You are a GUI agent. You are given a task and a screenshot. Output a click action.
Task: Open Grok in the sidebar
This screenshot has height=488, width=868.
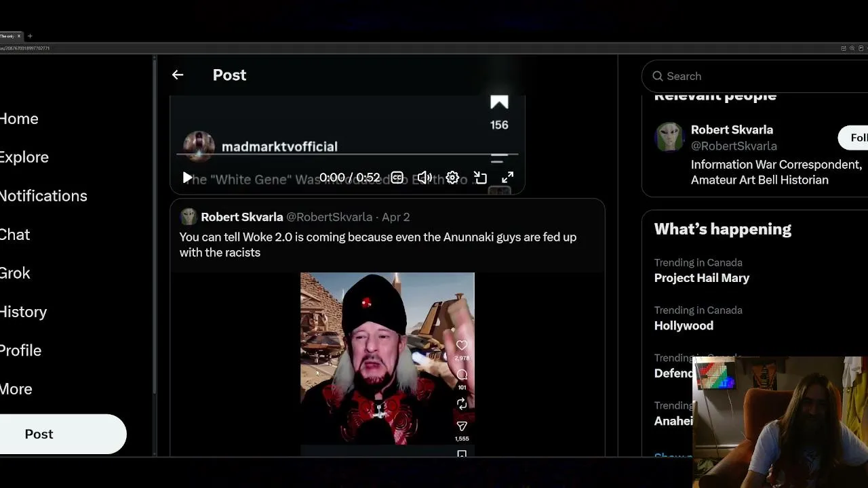pos(15,273)
